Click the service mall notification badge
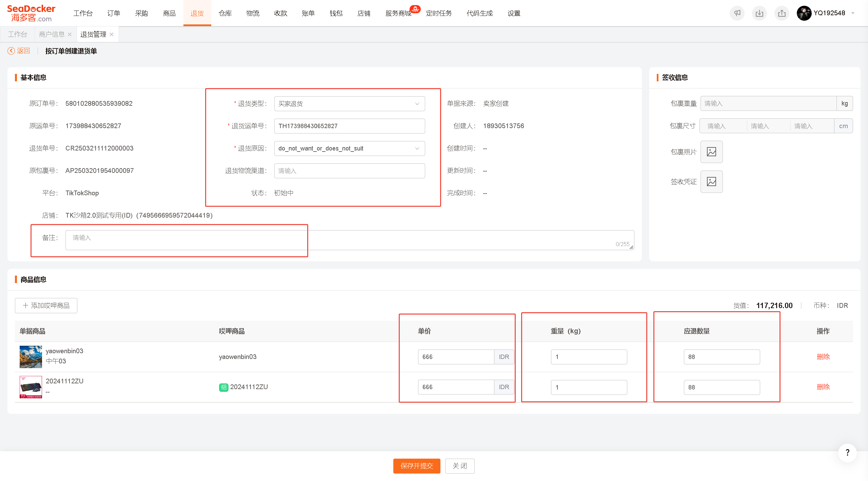The height and width of the screenshot is (481, 868). point(415,9)
